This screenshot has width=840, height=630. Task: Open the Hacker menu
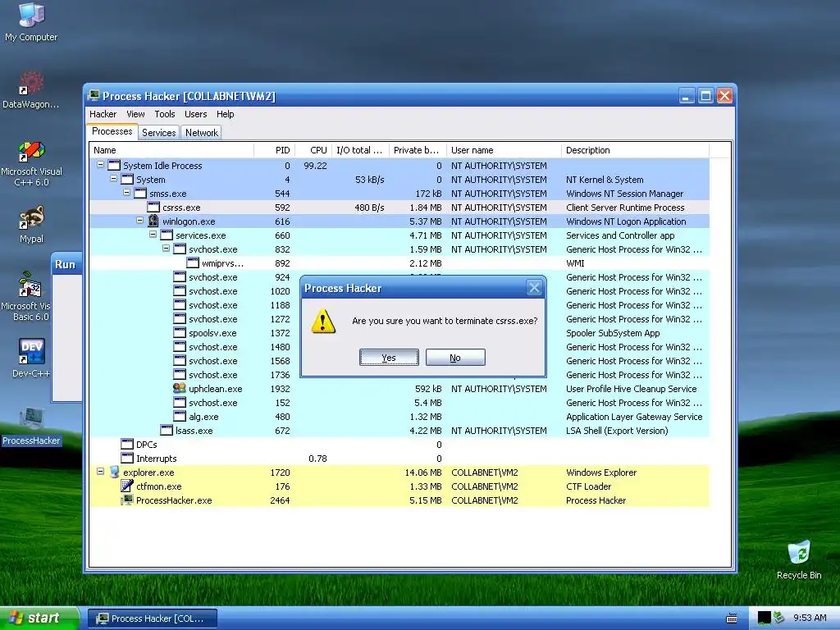(103, 114)
